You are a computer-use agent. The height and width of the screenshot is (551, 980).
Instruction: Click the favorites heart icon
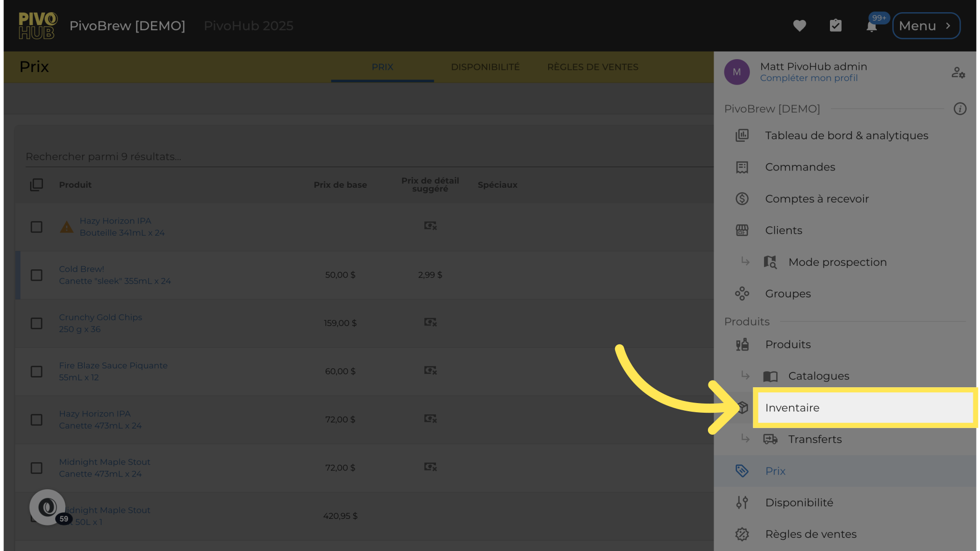(x=799, y=26)
